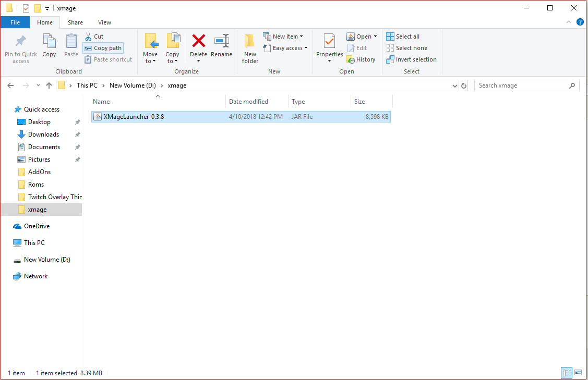Open Recent locations dropdown arrow
The width and height of the screenshot is (588, 380).
click(x=38, y=85)
